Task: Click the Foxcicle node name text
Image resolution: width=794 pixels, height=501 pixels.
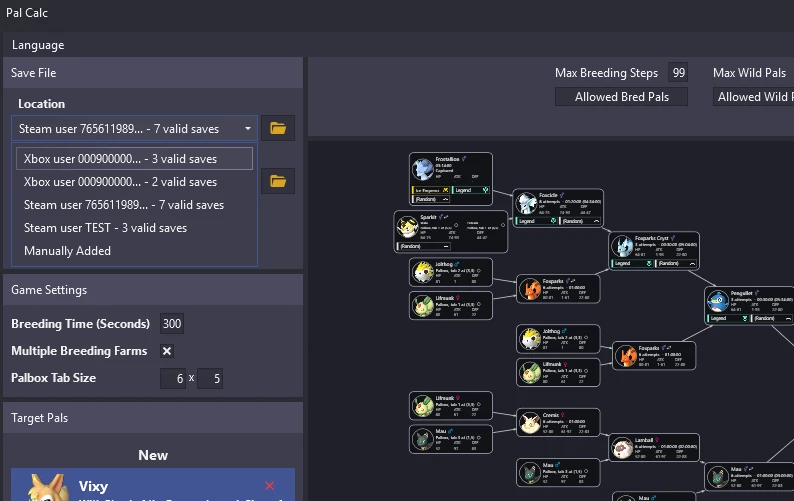Action: click(548, 195)
